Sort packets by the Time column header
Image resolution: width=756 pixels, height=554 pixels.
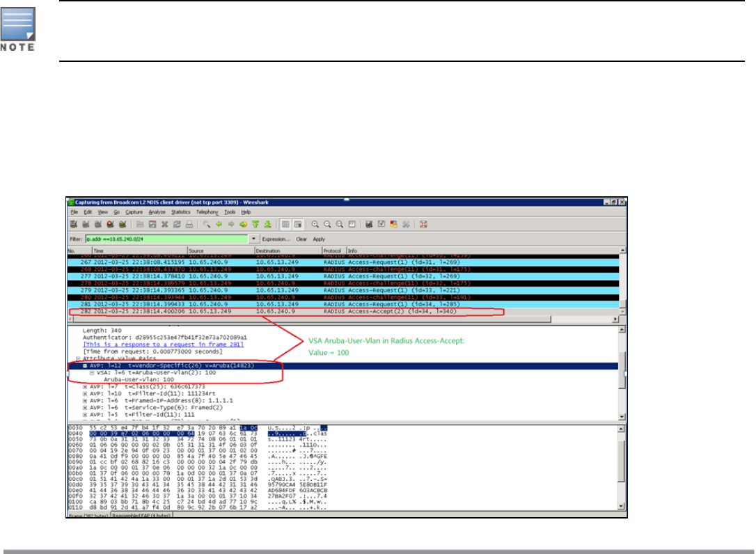pos(139,251)
